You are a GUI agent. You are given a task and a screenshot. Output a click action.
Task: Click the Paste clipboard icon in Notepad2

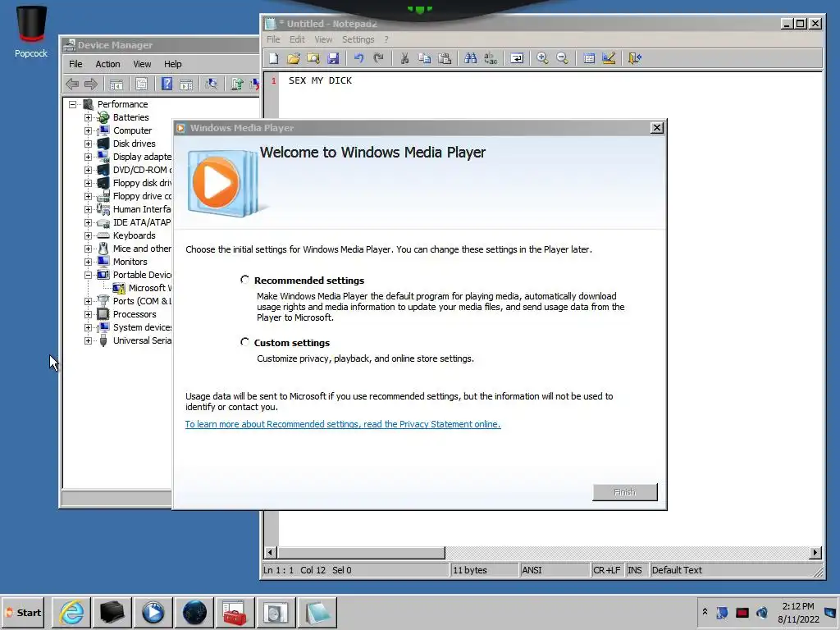click(x=444, y=58)
